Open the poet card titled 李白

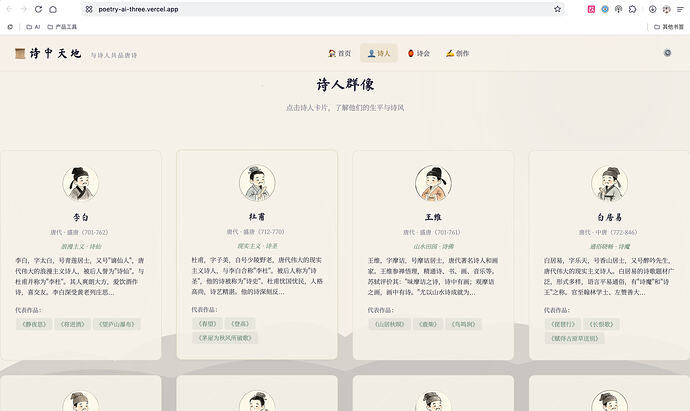81,255
